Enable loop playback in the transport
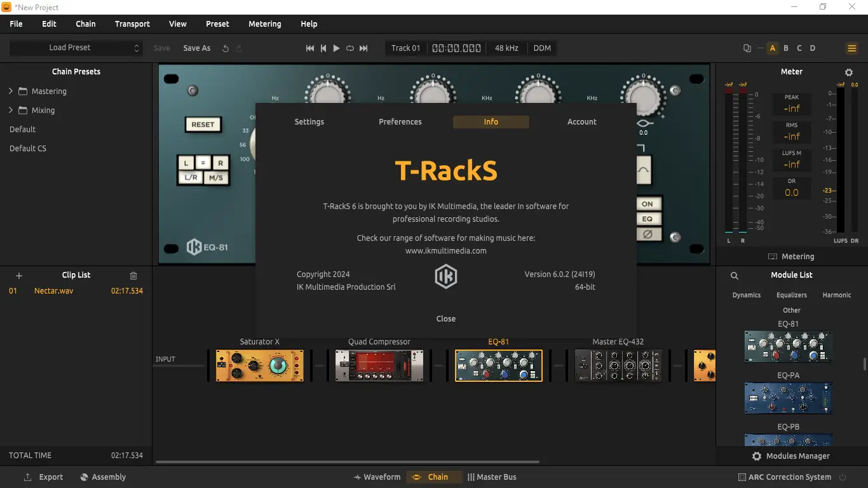868x488 pixels. (x=349, y=48)
